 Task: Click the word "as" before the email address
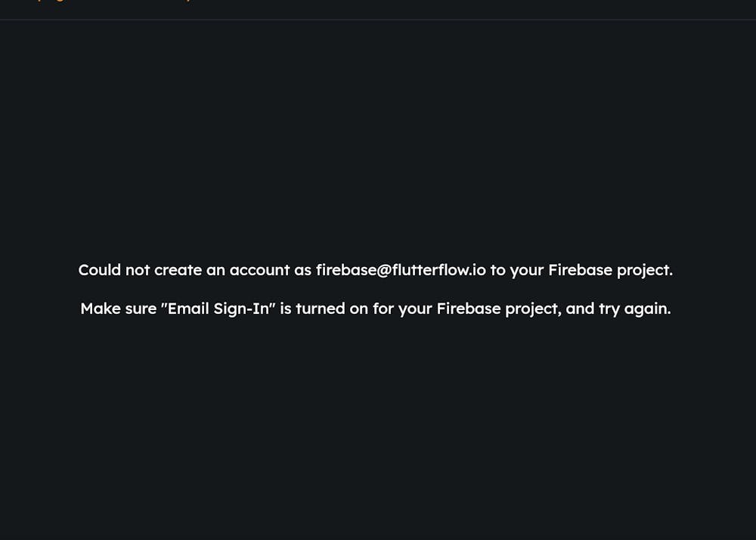point(302,270)
